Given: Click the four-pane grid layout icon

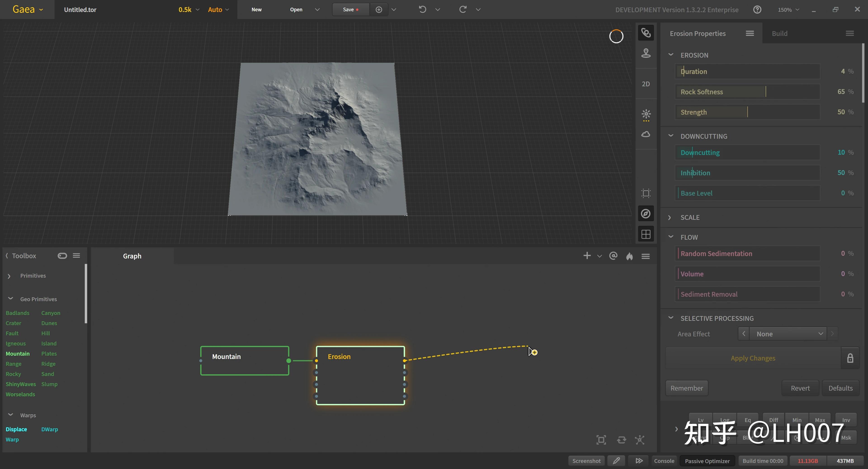Looking at the screenshot, I should [x=646, y=234].
